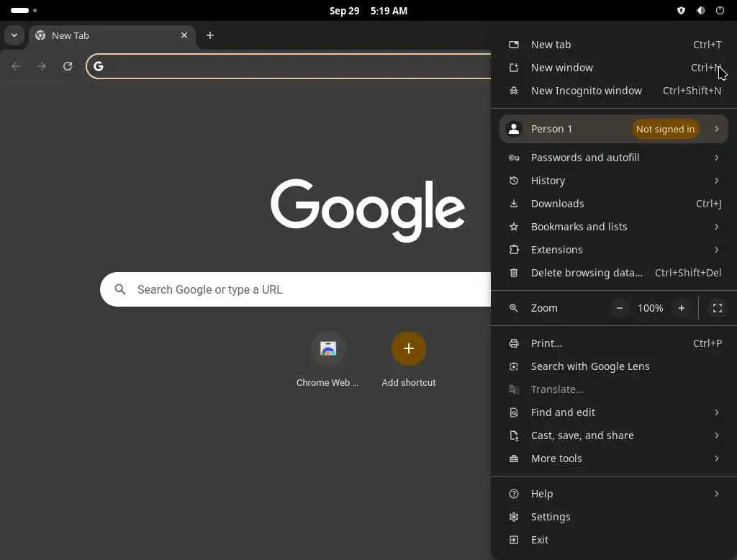Viewport: 737px width, 560px height.
Task: Decrease zoom with the minus button
Action: click(x=620, y=308)
